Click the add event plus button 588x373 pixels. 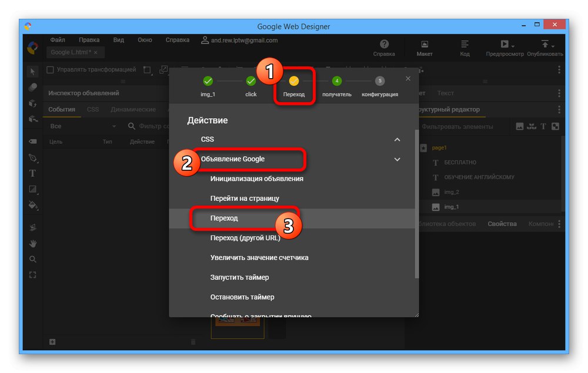[52, 341]
